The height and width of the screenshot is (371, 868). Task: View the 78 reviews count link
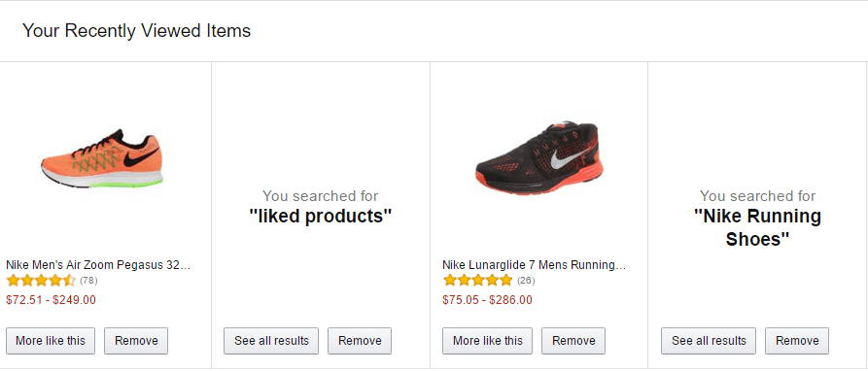(88, 281)
